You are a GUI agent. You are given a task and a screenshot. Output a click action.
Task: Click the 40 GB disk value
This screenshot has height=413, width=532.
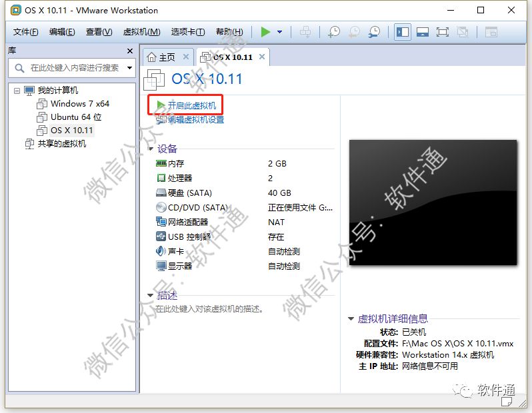tap(279, 193)
